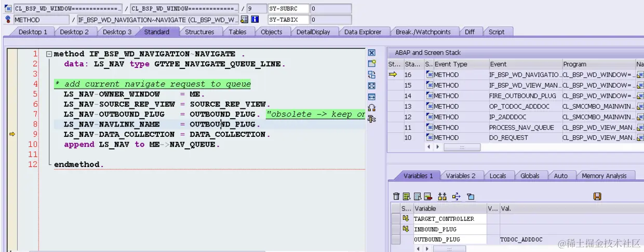Click the Event Type column header

coord(461,64)
